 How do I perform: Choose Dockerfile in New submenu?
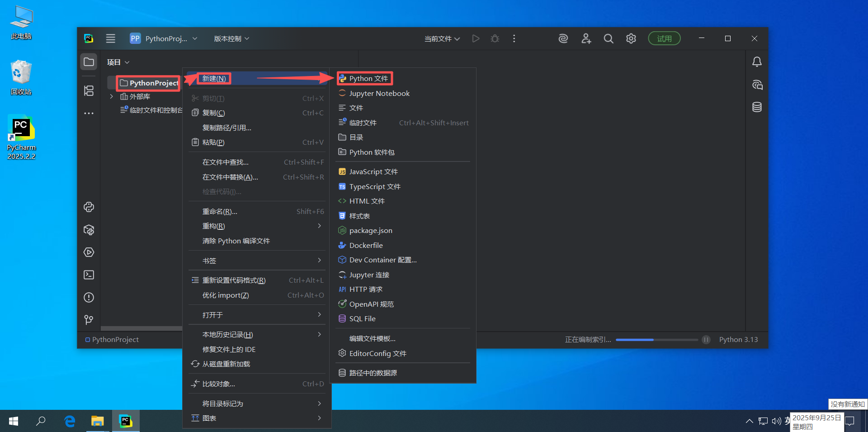[x=403, y=245]
